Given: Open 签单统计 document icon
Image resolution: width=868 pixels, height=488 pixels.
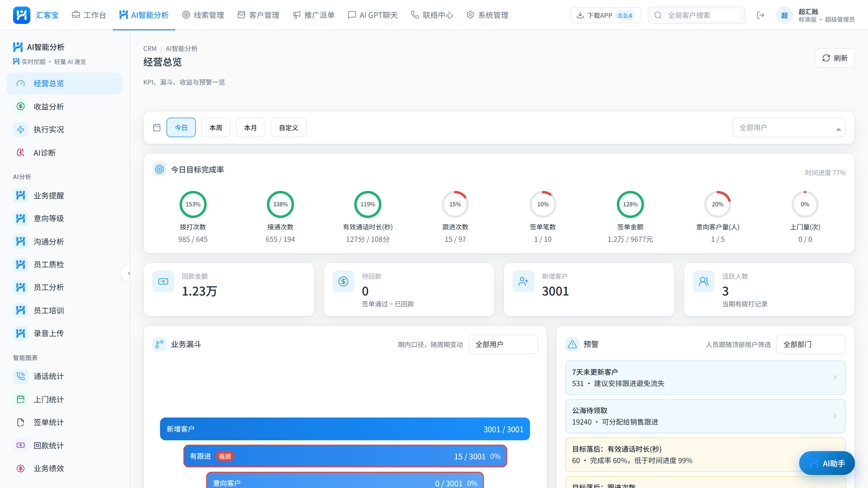Looking at the screenshot, I should tap(21, 422).
